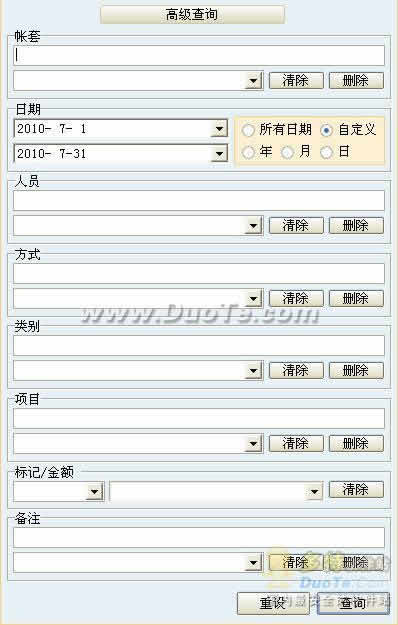
Task: Open the end date 2010-7-31 dropdown
Action: coord(219,153)
